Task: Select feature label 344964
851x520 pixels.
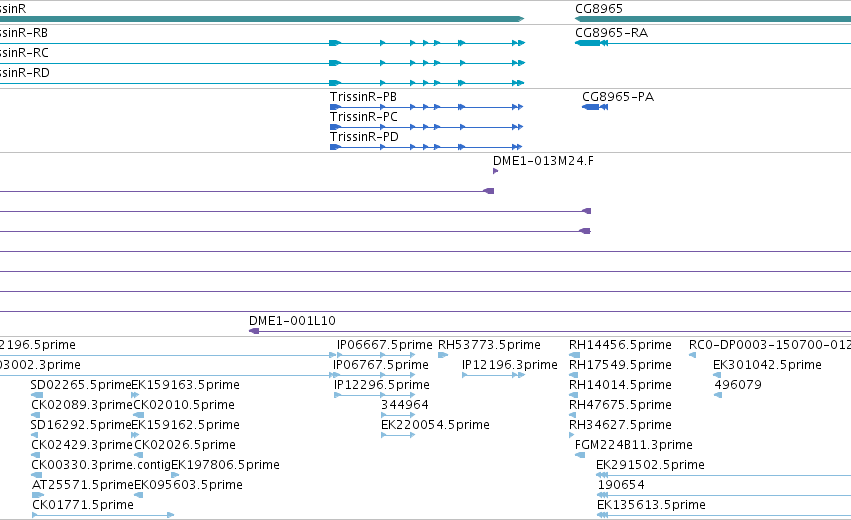Action: pyautogui.click(x=404, y=405)
